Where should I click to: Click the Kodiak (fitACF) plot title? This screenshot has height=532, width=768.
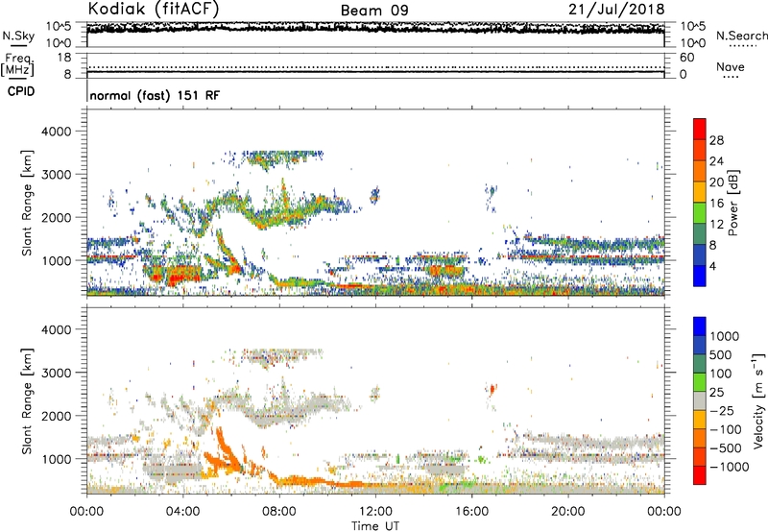[154, 9]
